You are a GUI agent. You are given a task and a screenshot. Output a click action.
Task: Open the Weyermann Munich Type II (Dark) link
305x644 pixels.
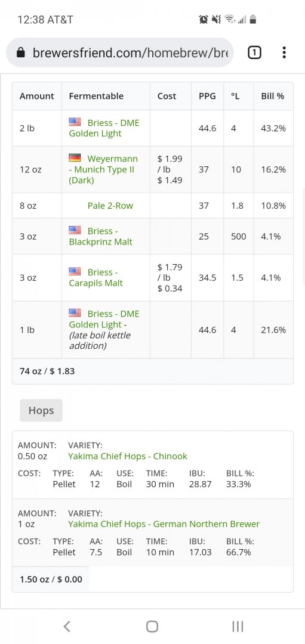click(103, 169)
